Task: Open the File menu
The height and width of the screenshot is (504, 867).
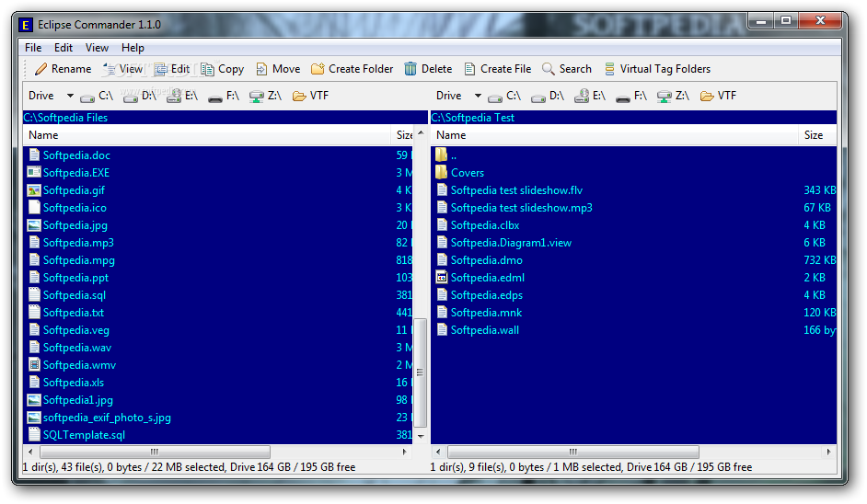Action: pyautogui.click(x=33, y=48)
